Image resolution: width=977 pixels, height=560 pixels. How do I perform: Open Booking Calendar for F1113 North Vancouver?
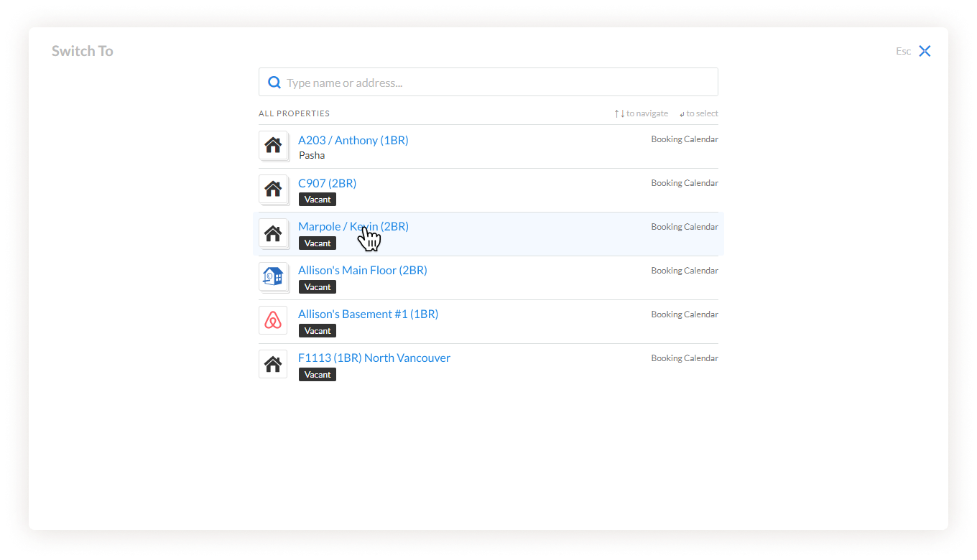pyautogui.click(x=685, y=358)
